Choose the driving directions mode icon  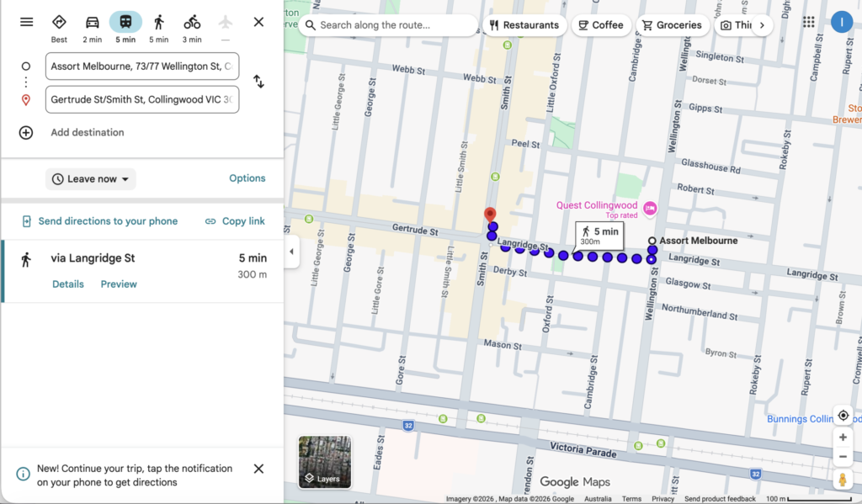[x=93, y=22]
